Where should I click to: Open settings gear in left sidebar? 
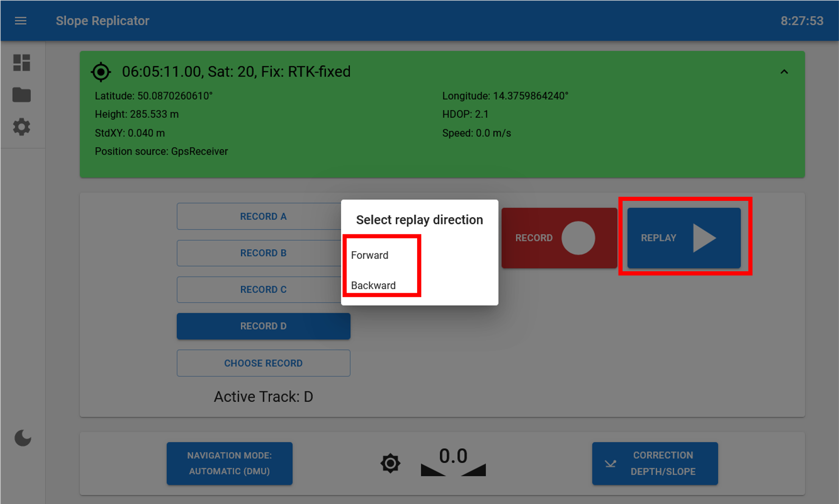[22, 127]
